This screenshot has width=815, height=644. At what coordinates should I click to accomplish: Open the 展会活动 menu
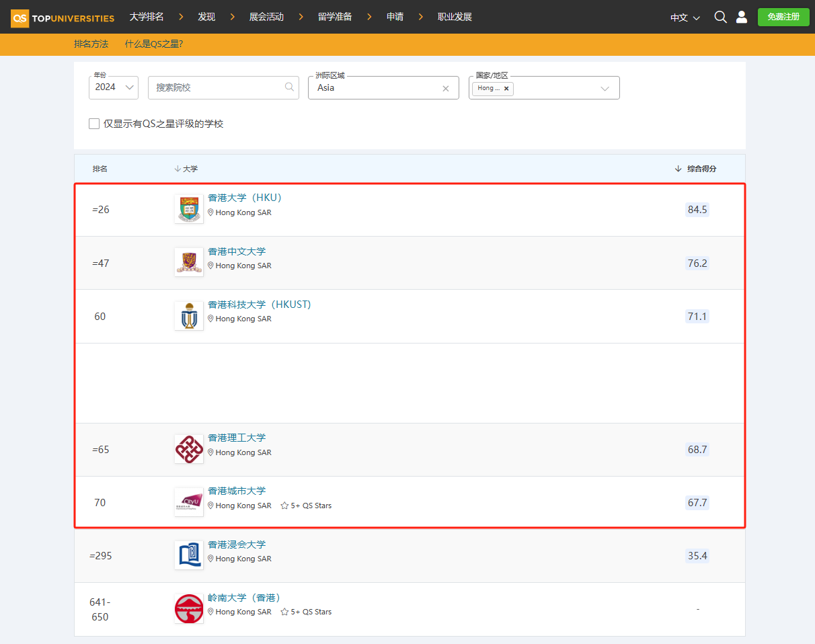point(266,17)
